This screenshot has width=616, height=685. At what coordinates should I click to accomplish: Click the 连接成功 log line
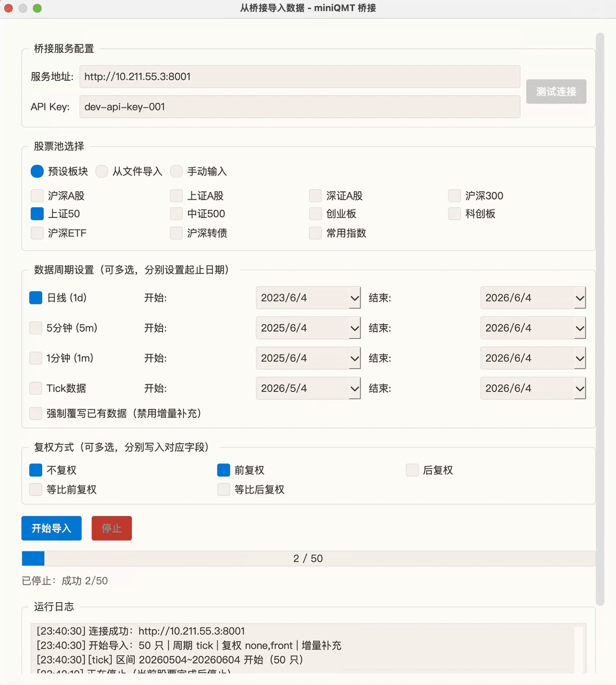point(141,631)
